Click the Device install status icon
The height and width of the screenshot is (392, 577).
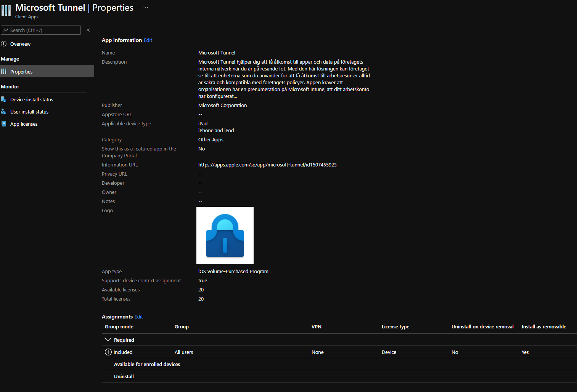[4, 99]
